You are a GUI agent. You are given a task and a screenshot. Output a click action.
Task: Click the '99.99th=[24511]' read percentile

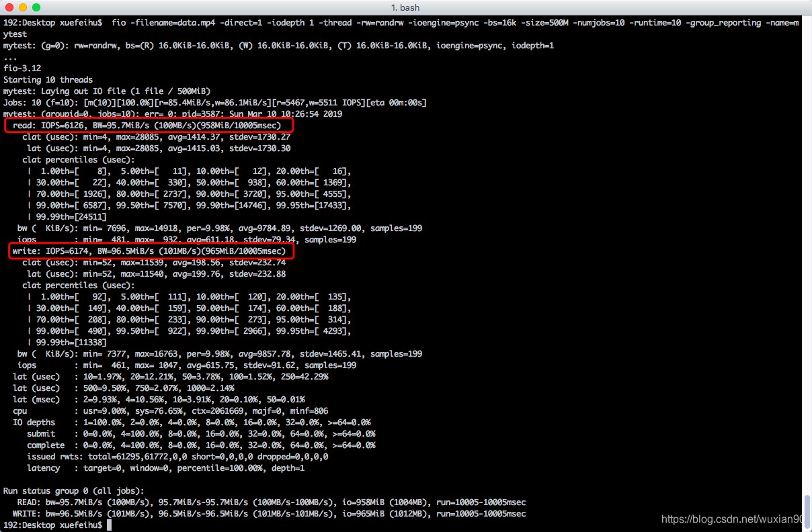(67, 217)
